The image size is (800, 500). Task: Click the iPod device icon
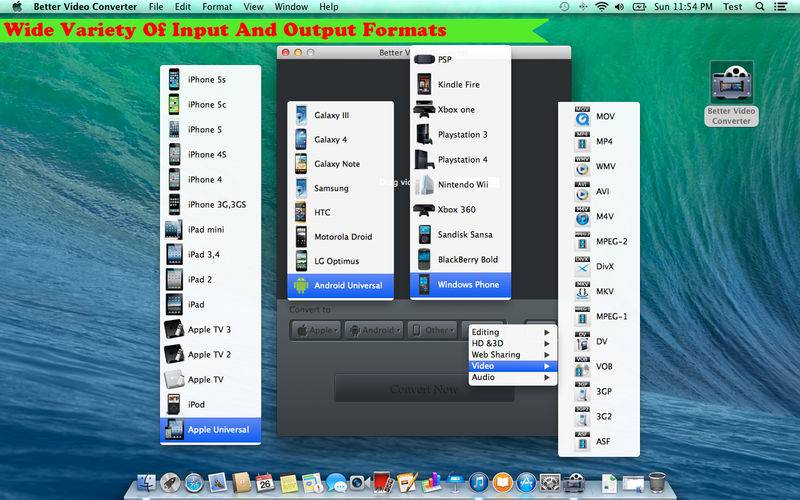(174, 404)
